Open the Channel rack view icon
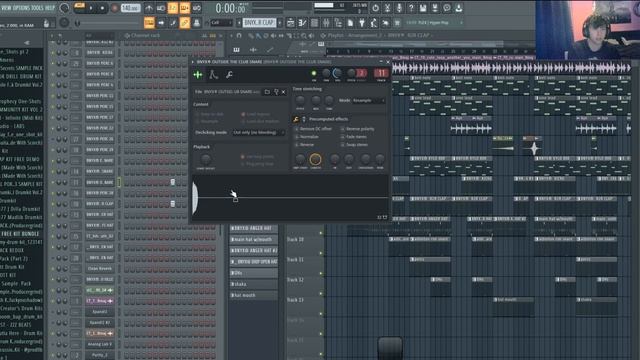The image size is (640, 360). point(314,23)
